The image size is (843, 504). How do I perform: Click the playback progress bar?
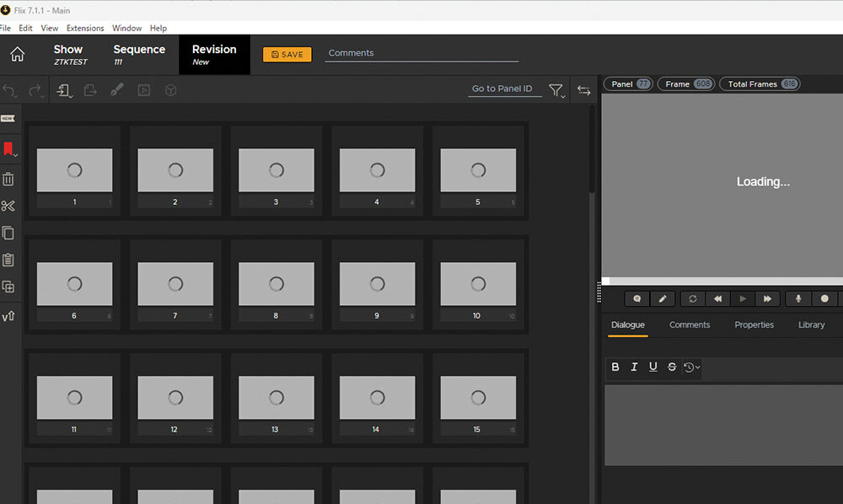pos(722,281)
